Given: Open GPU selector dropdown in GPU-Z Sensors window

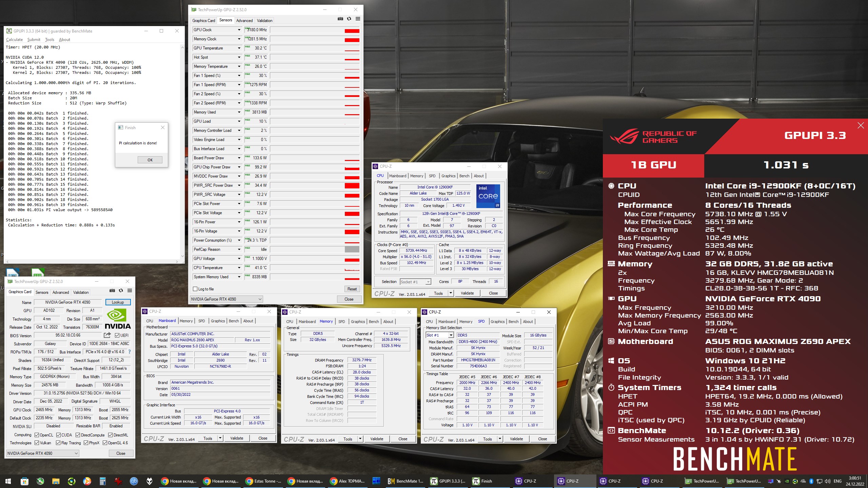Looking at the screenshot, I should tap(226, 299).
